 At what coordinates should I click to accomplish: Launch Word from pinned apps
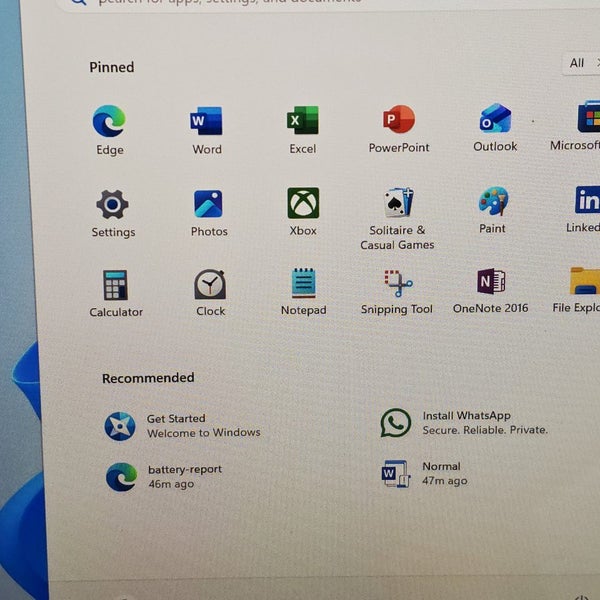pyautogui.click(x=206, y=122)
